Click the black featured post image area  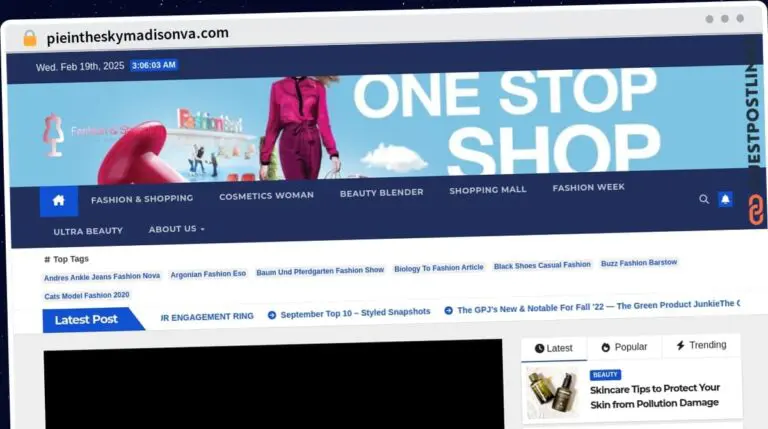click(273, 384)
